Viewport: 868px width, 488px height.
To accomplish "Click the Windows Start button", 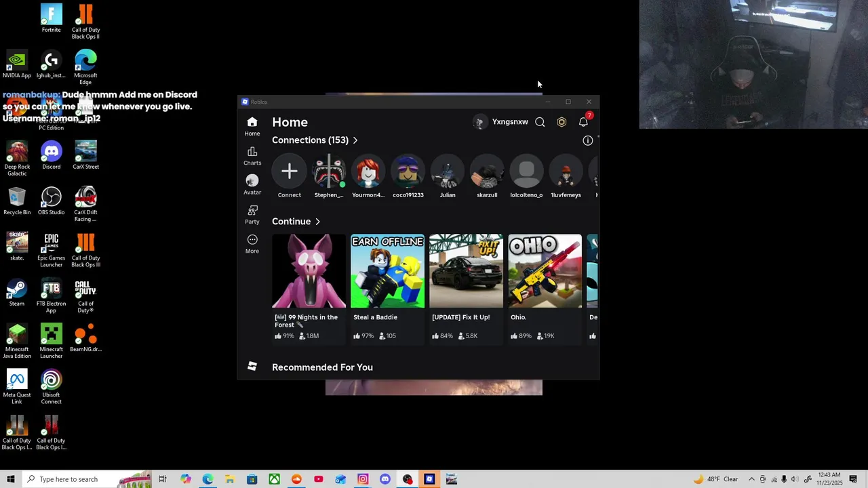I will click(x=11, y=479).
